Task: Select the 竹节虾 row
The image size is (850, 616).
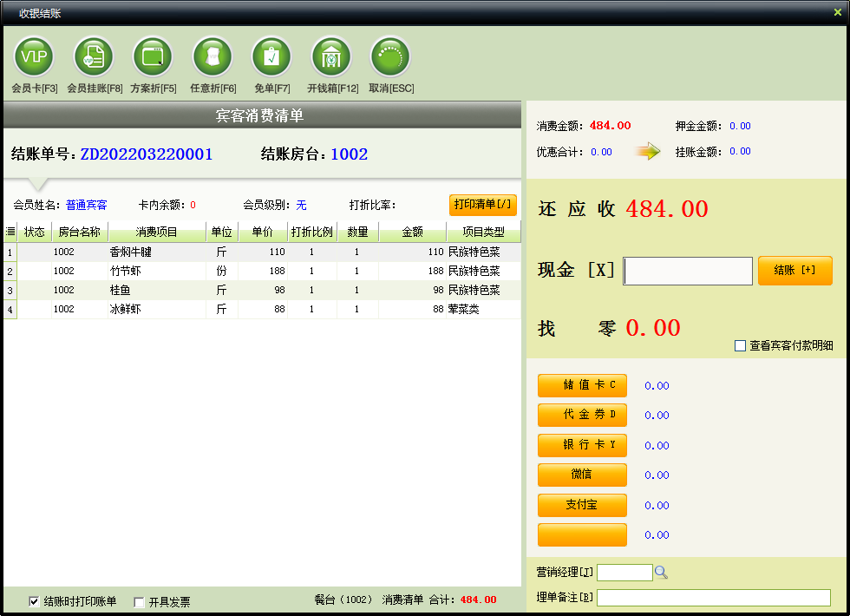Action: click(x=262, y=271)
